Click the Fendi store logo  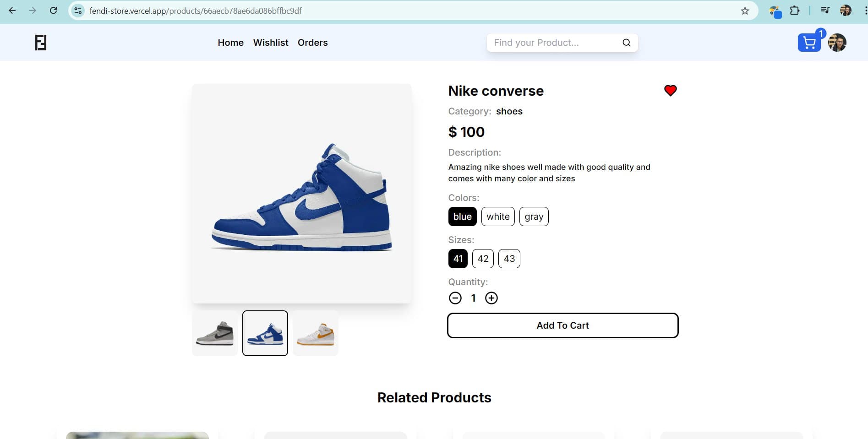coord(41,43)
